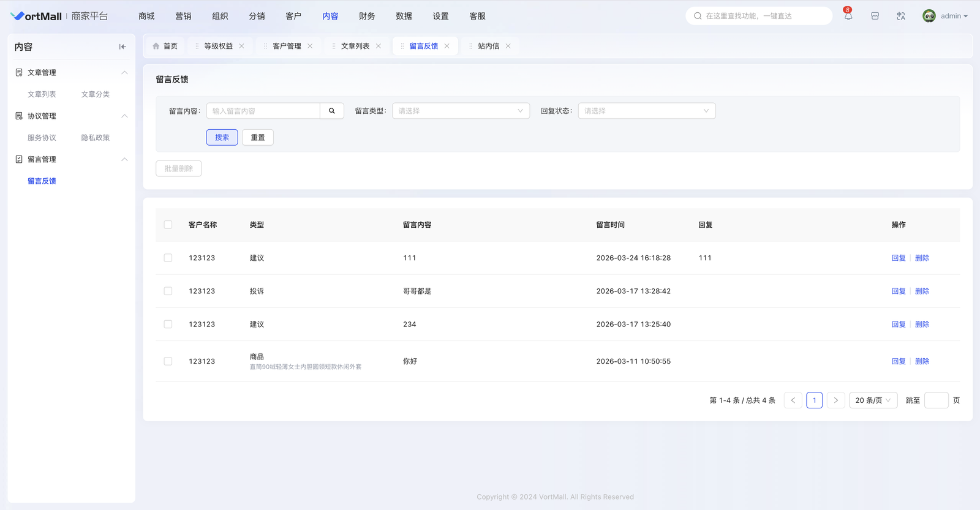Viewport: 980px width, 510px height.
Task: Click 回复 for the 234 message row
Action: pos(898,324)
